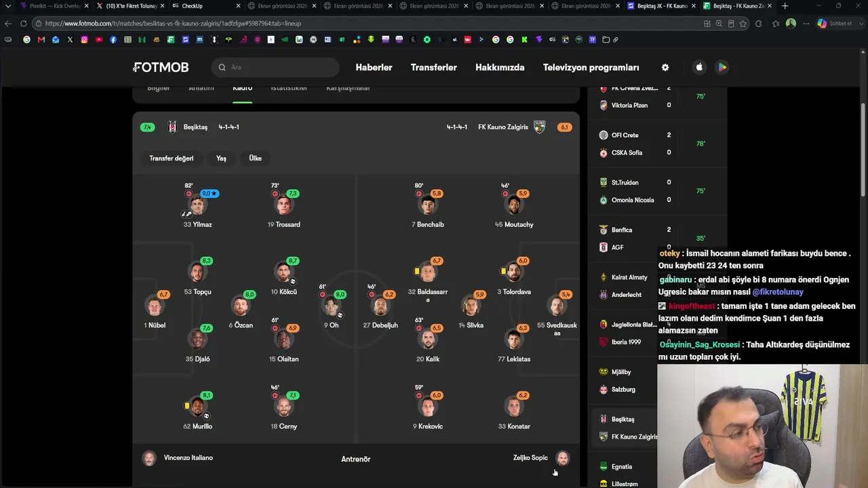This screenshot has height=488, width=868.
Task: Click the Kauno Zalgiris 6,1 team rating badge
Action: [564, 127]
